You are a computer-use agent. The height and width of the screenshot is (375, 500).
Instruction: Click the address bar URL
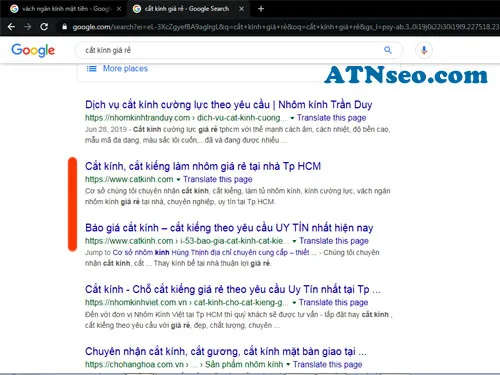[x=285, y=27]
